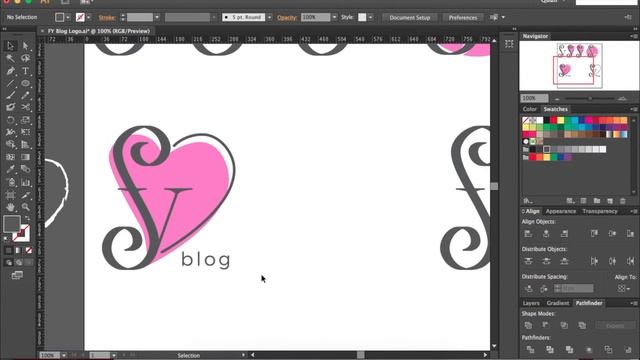640x360 pixels.
Task: Select the Ellipse shape tool
Action: pos(25,83)
